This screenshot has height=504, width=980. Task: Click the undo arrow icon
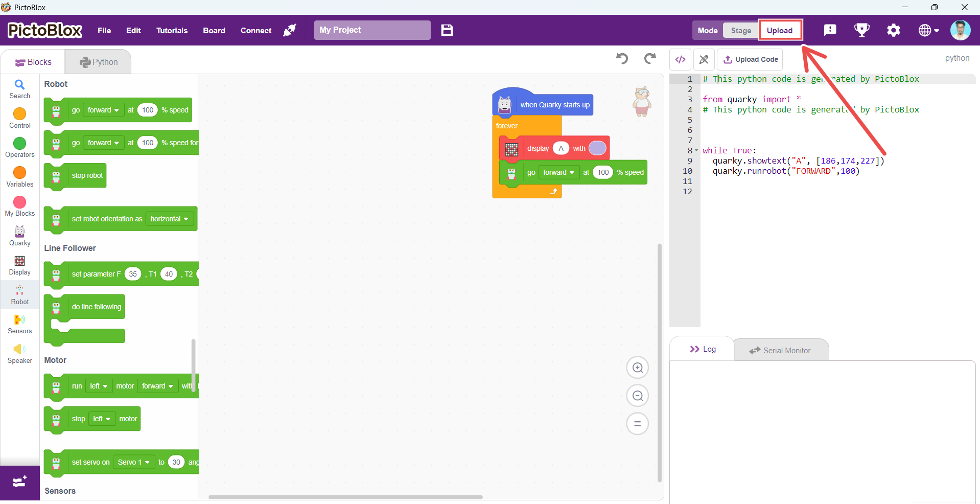622,59
